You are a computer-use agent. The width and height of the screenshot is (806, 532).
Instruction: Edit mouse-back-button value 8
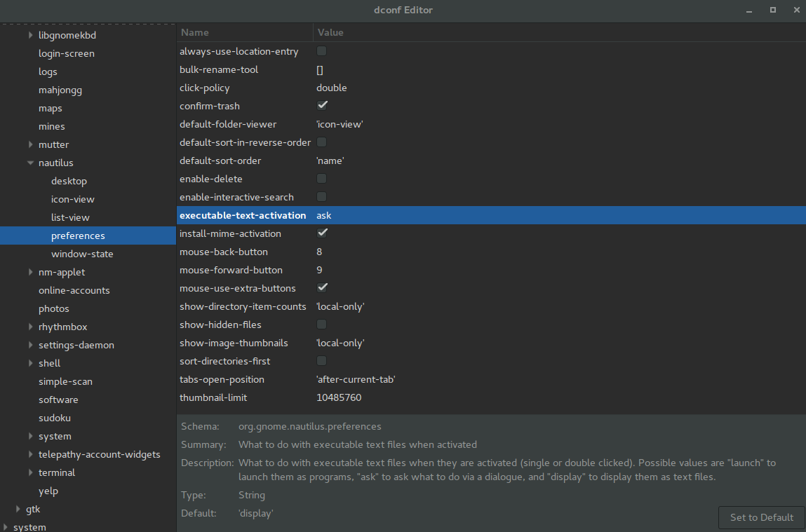click(319, 252)
